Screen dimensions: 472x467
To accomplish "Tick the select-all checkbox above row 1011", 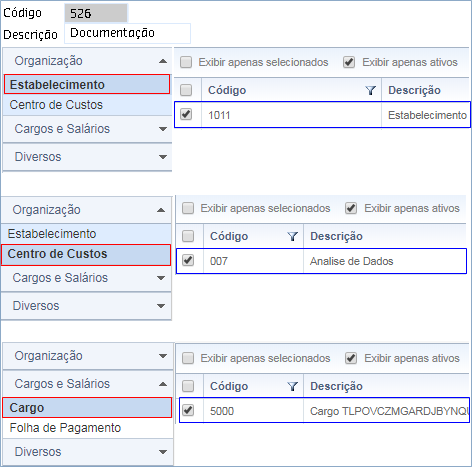I will point(186,90).
